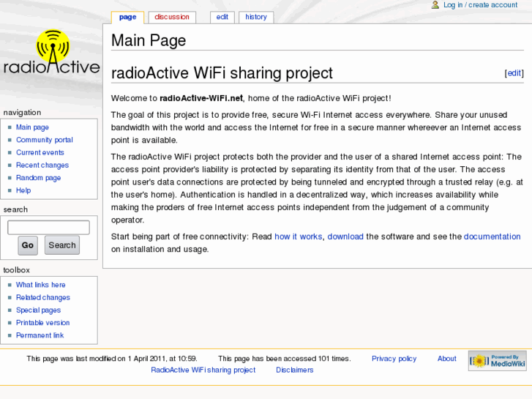Click the Go button
Screen dimensions: 532x399
(28, 245)
